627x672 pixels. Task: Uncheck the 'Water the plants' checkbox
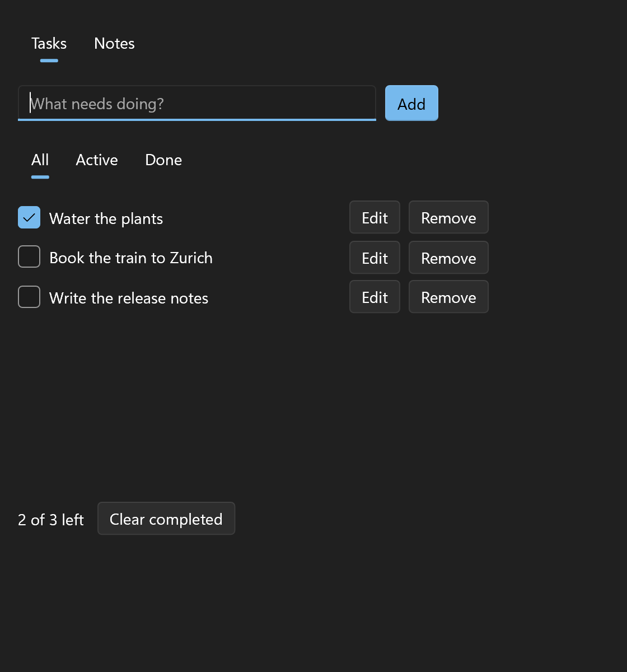point(29,217)
